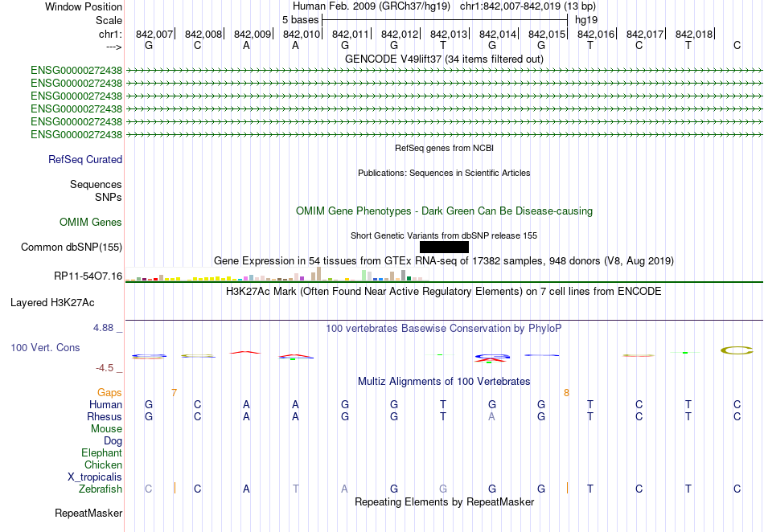The height and width of the screenshot is (532, 764).
Task: Click the chr1: ruler label
Action: pyautogui.click(x=111, y=34)
